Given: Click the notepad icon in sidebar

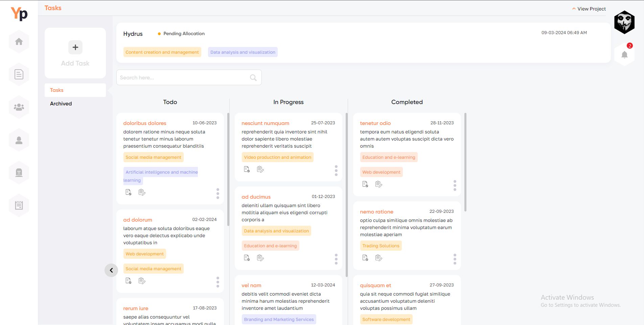Looking at the screenshot, I should click(x=19, y=205).
